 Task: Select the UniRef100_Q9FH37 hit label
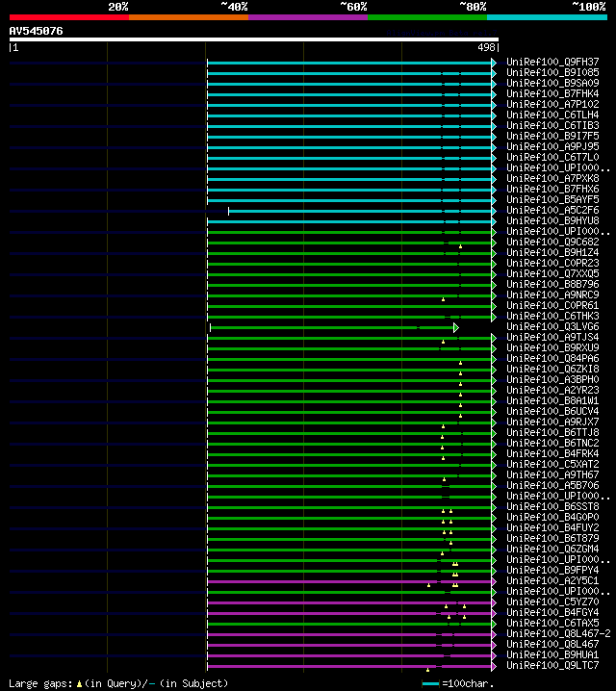coord(552,62)
